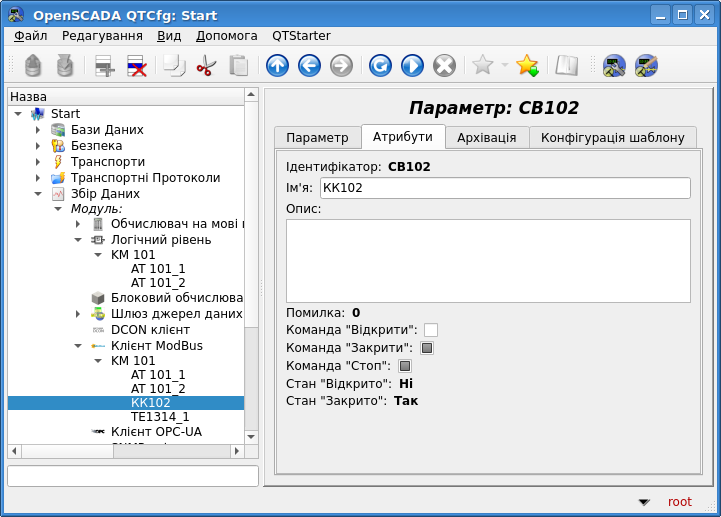The image size is (721, 517).
Task: Switch to the Архівація tab
Action: pos(487,138)
